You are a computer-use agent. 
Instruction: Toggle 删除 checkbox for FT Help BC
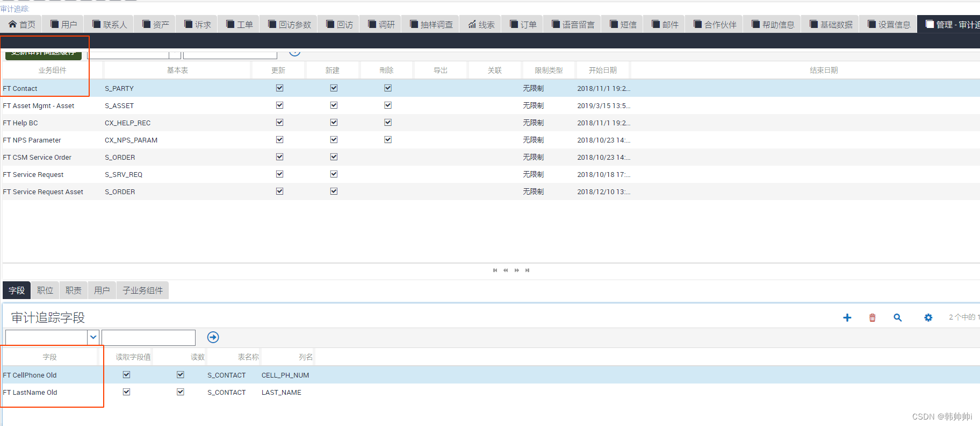click(x=388, y=123)
